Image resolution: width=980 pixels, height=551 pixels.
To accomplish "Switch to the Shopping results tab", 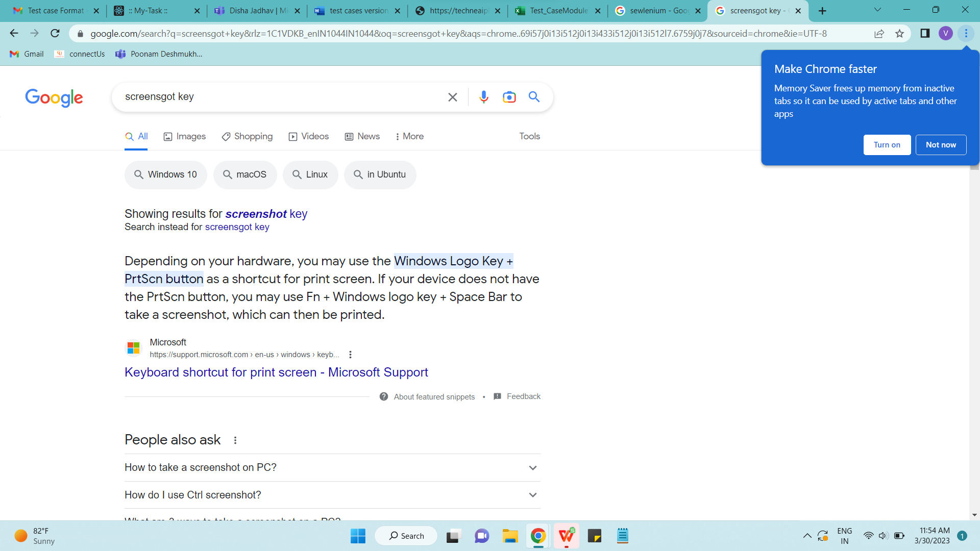I will [247, 136].
